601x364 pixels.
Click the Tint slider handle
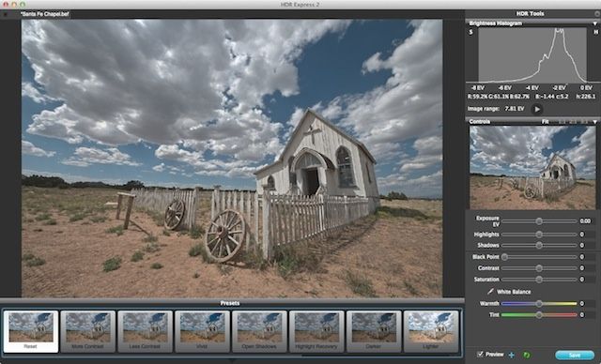click(539, 315)
